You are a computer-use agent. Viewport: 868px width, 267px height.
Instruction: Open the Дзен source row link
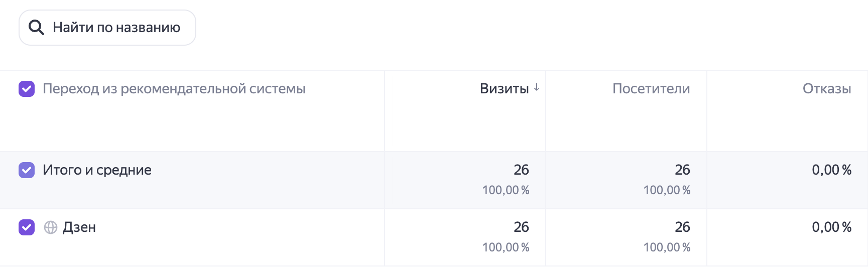coord(79,227)
